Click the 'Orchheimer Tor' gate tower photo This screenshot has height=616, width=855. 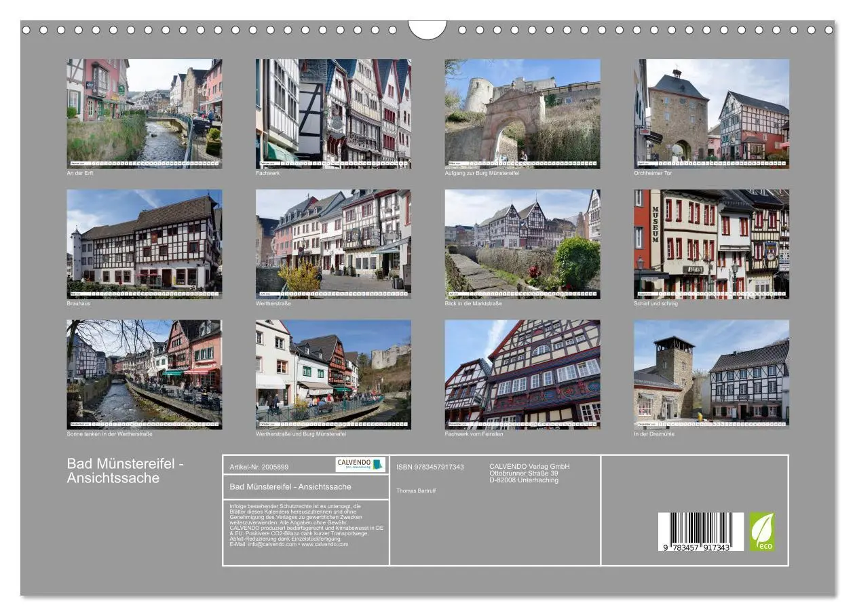(x=712, y=113)
